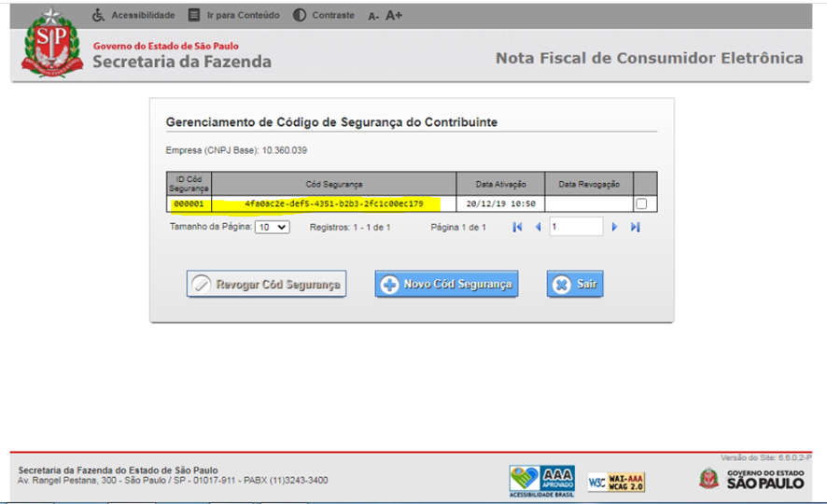This screenshot has height=504, width=827.
Task: Decrease font size with A- button
Action: [x=373, y=16]
